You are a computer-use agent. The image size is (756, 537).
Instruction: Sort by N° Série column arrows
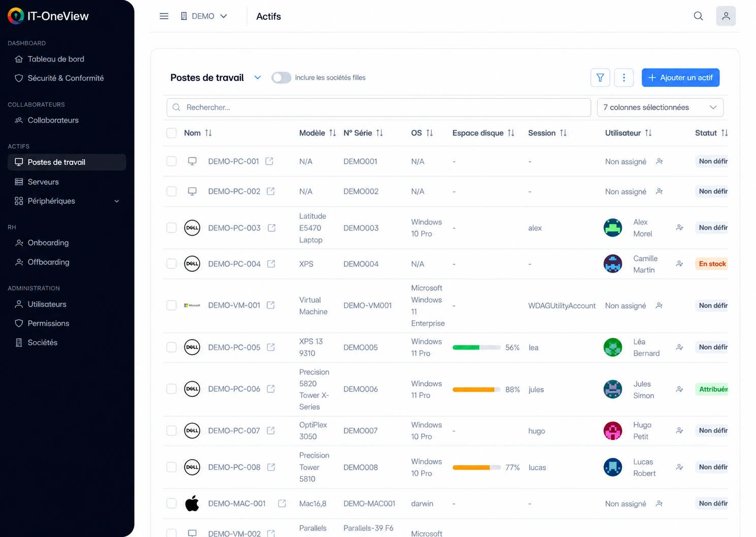(x=380, y=133)
